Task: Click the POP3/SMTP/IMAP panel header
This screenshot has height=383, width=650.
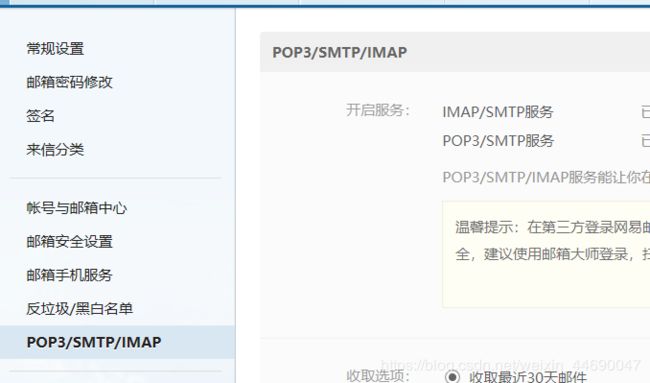Action: click(x=455, y=52)
